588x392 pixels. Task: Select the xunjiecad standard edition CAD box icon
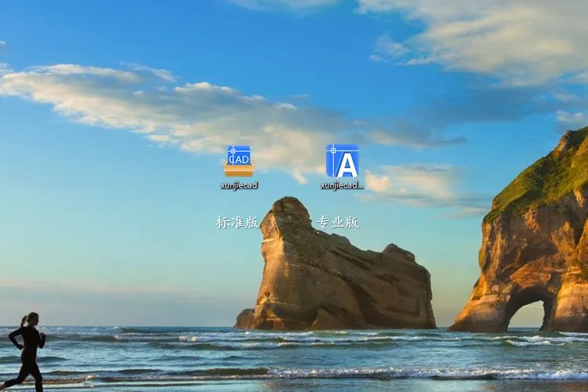(239, 161)
